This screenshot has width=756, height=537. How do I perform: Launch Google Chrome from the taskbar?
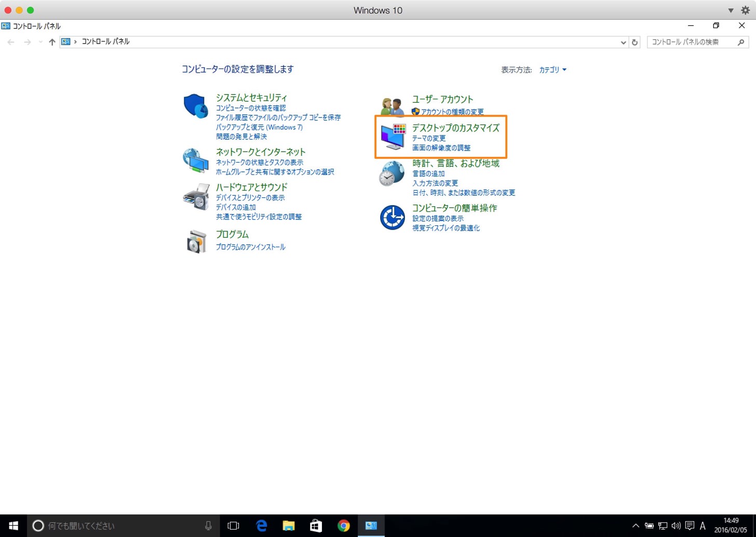[343, 526]
